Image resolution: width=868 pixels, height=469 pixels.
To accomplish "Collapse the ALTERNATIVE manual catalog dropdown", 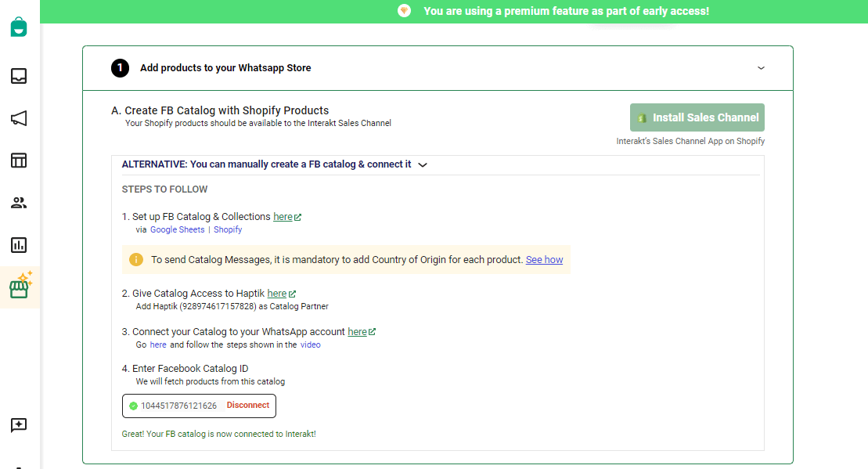I will [423, 165].
